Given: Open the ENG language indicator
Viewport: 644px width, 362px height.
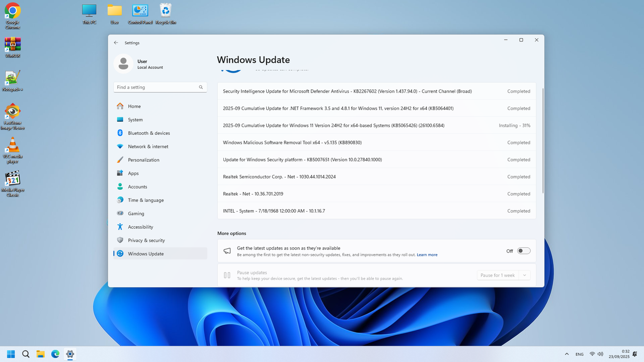Looking at the screenshot, I should click(x=580, y=354).
